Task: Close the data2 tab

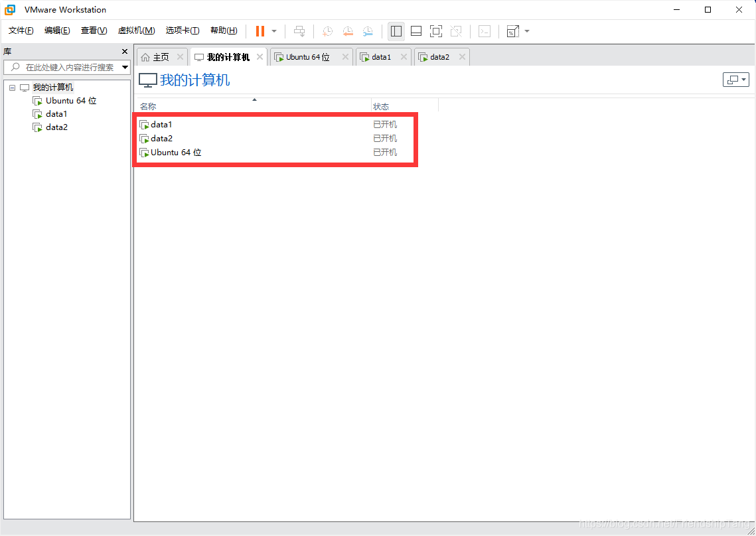Action: point(462,57)
